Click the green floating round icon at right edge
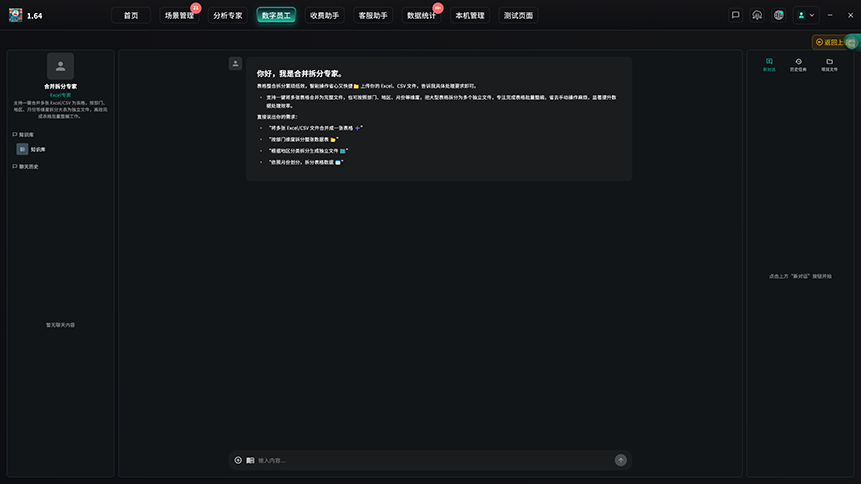This screenshot has width=861, height=484. [x=852, y=42]
